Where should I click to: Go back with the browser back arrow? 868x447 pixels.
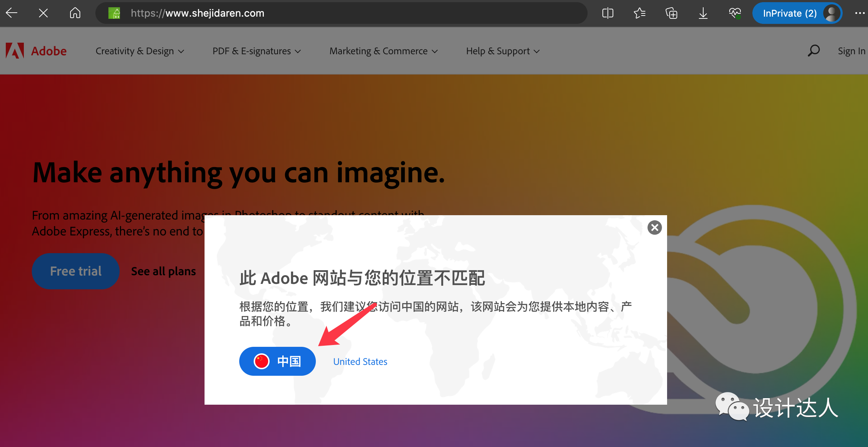pos(12,13)
